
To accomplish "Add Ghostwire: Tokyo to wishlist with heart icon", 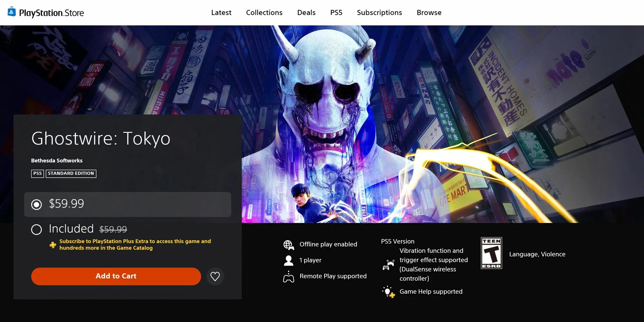I will (215, 276).
